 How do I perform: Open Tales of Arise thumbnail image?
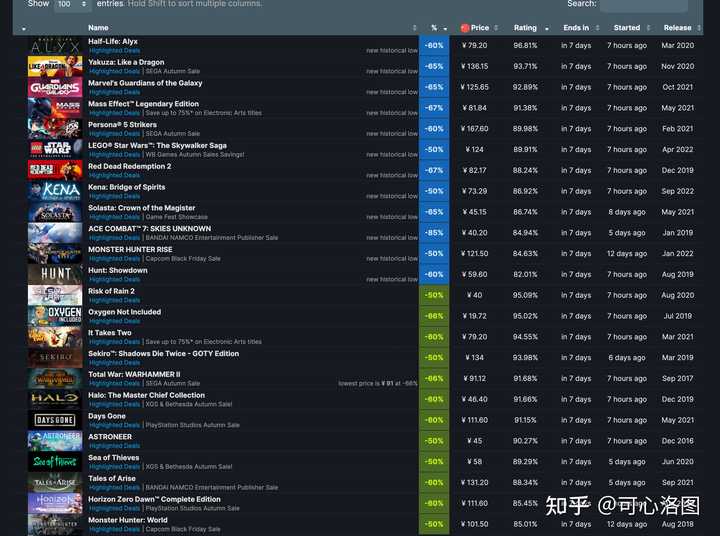point(55,482)
